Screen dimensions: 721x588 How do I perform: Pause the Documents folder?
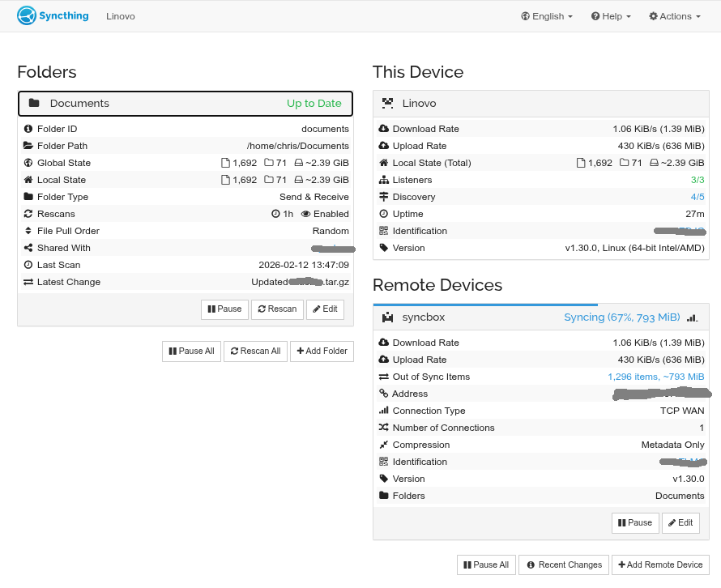coord(224,309)
